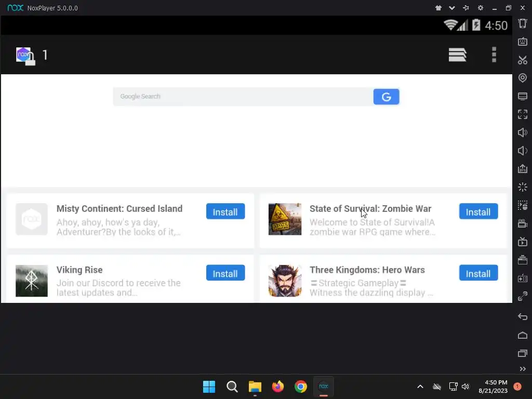Image resolution: width=532 pixels, height=399 pixels.
Task: Click the Android back arrow icon
Action: pos(523,317)
